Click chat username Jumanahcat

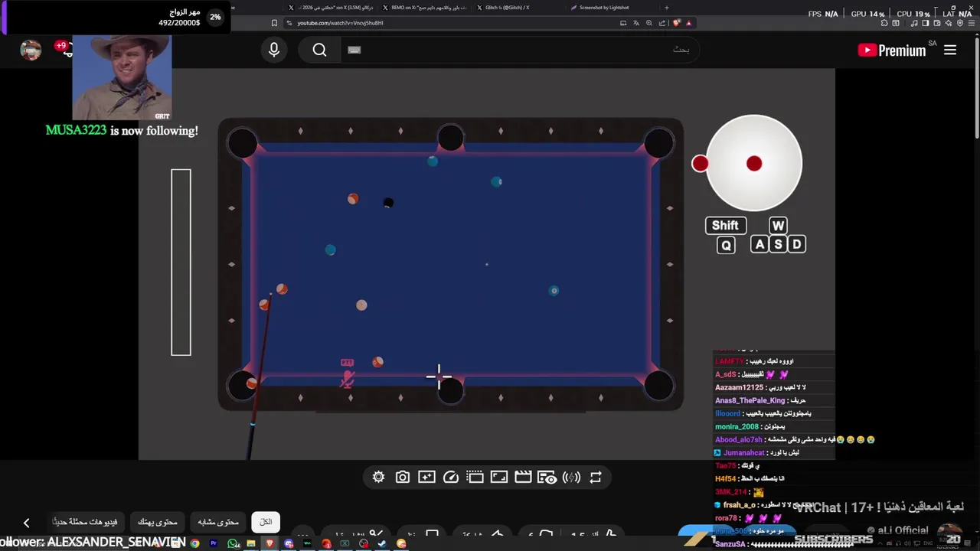pos(744,452)
